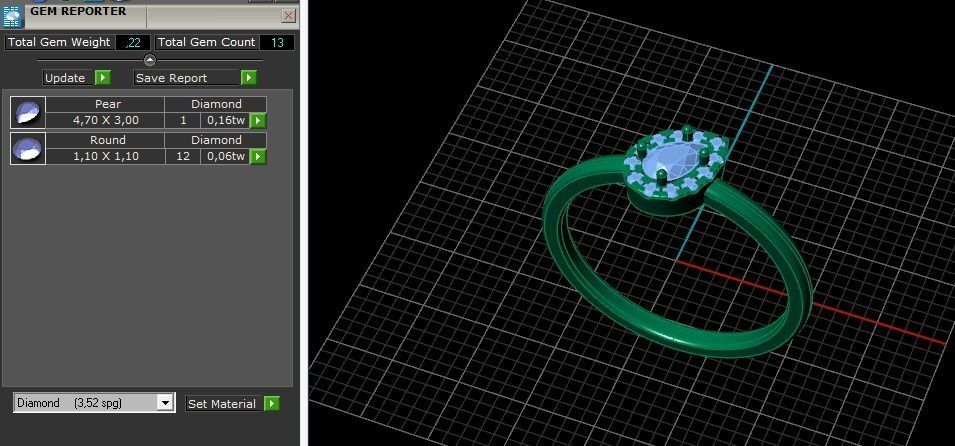The width and height of the screenshot is (955, 446).
Task: Click the green arrow on the Pear row
Action: point(258,121)
